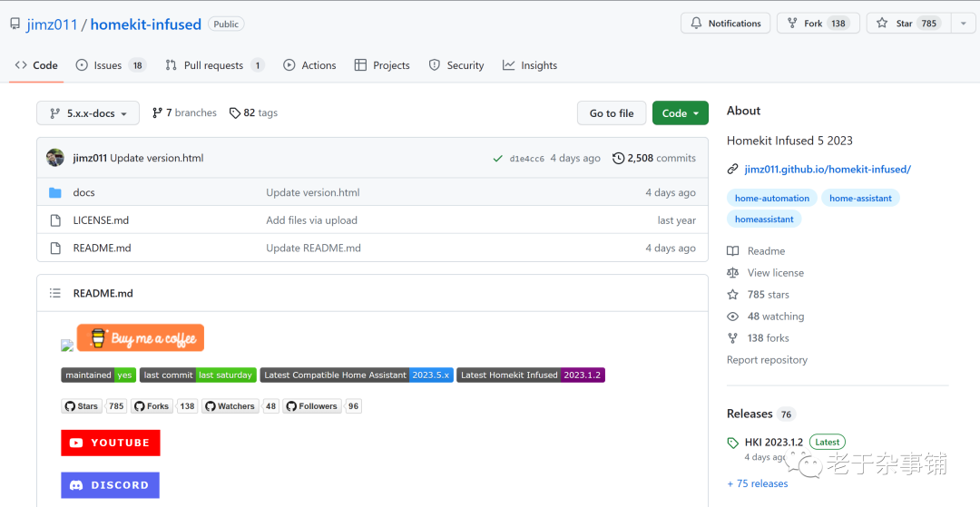Click the GitHub Watchers badge
This screenshot has height=507, width=980.
click(x=240, y=405)
